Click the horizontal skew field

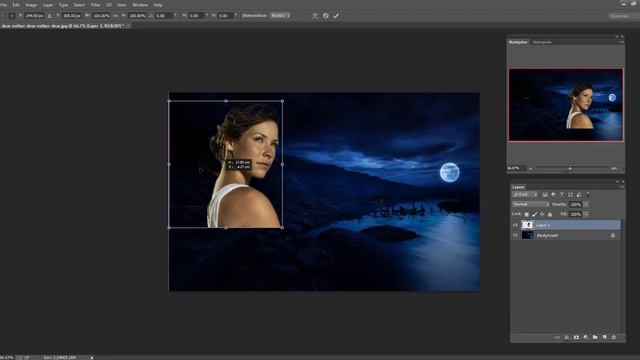[x=196, y=16]
